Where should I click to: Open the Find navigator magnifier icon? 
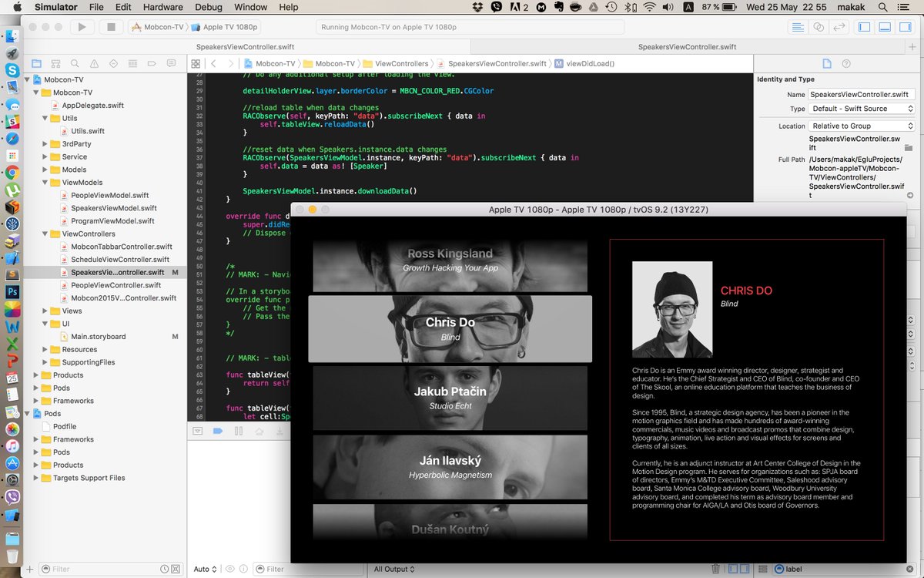click(x=75, y=63)
